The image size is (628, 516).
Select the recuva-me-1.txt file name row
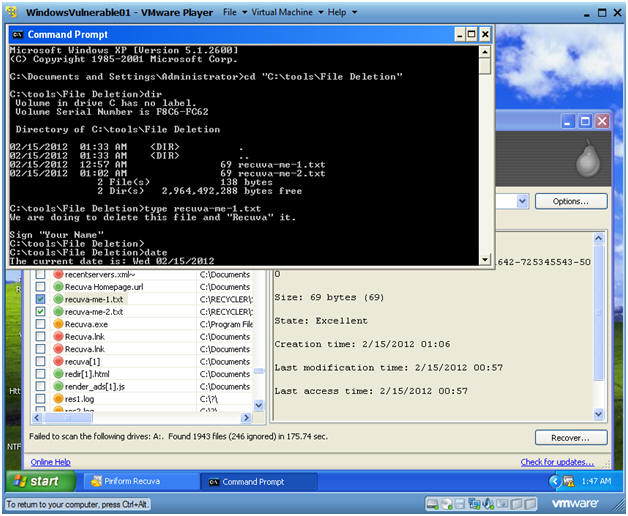point(94,299)
